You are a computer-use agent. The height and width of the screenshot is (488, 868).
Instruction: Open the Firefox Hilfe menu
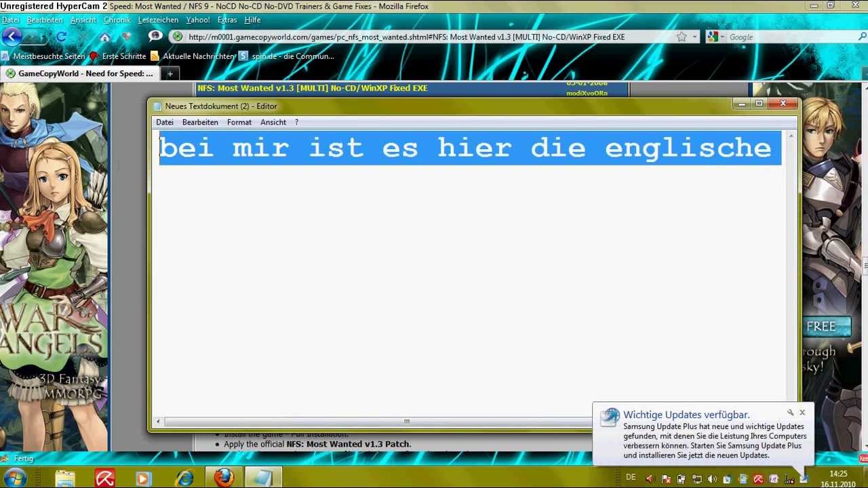click(252, 20)
